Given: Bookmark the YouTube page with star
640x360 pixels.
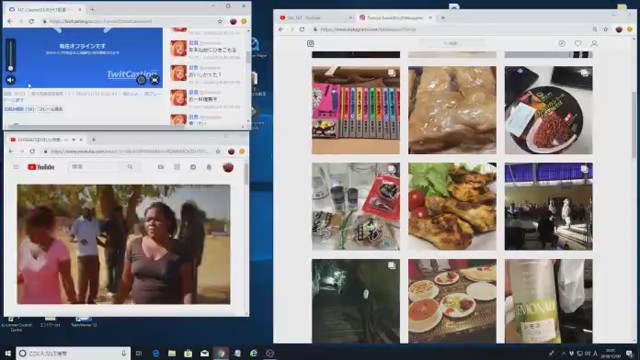Looking at the screenshot, I should (218, 151).
